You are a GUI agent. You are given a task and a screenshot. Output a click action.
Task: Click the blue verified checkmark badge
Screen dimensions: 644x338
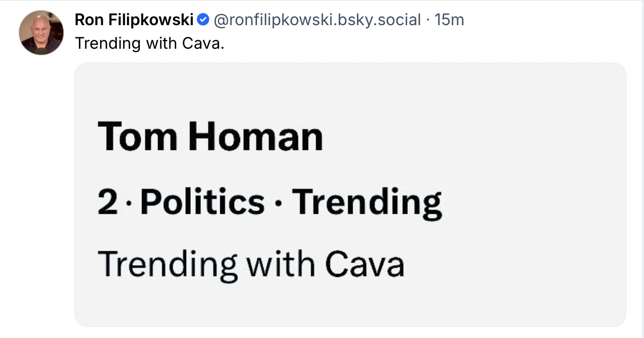click(203, 20)
